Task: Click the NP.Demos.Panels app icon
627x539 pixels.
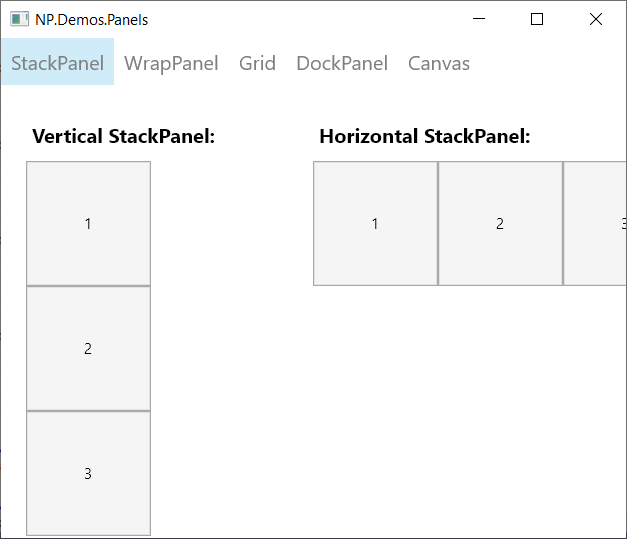Action: (x=19, y=19)
